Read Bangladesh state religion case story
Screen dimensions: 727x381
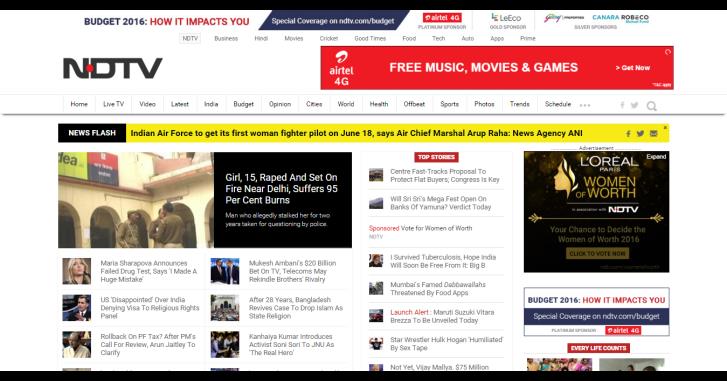296,308
